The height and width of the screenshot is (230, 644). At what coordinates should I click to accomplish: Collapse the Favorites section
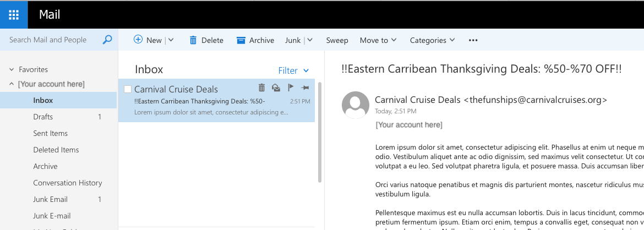[x=12, y=70]
